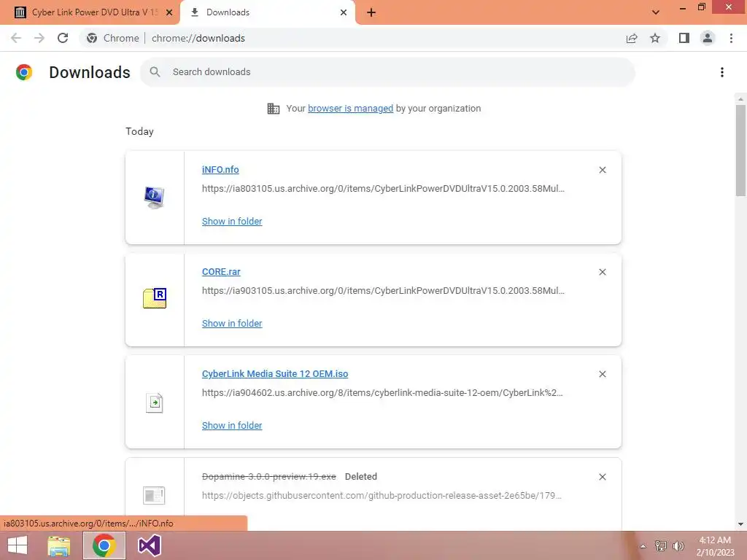Screen dimensions: 747x560
Task: Open the side panel icon
Action: pos(684,38)
